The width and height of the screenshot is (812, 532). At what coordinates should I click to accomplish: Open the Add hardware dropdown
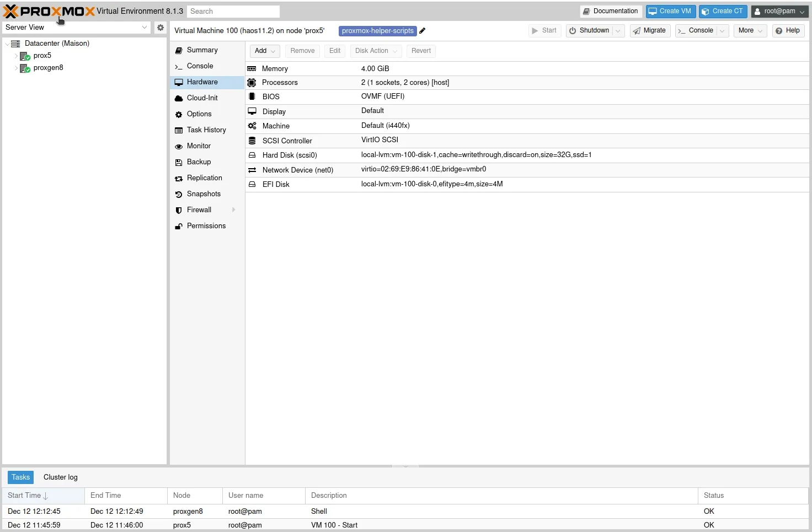click(x=264, y=51)
